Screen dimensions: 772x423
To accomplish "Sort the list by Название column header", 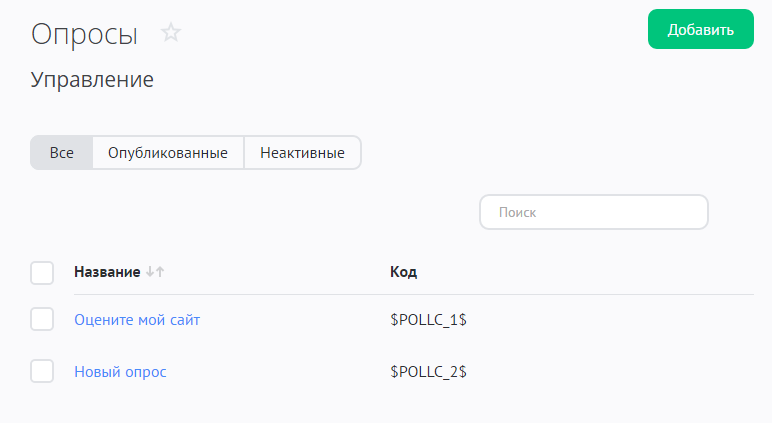I will coord(107,272).
